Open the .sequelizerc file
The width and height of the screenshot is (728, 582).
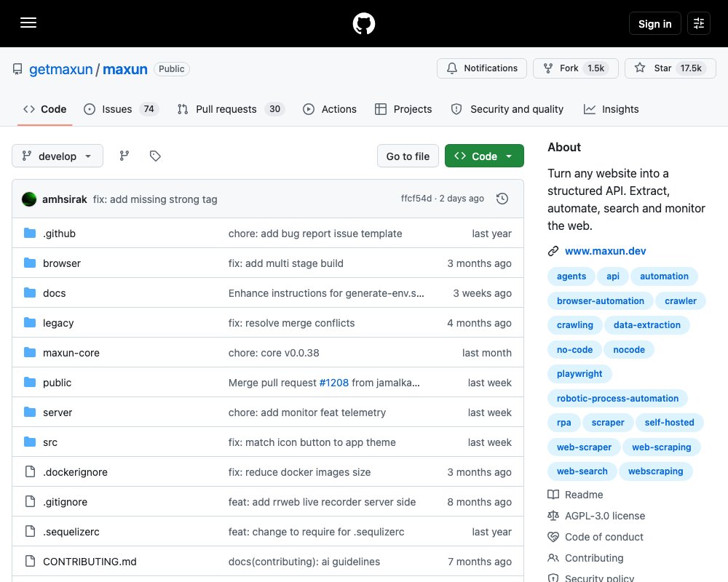71,532
